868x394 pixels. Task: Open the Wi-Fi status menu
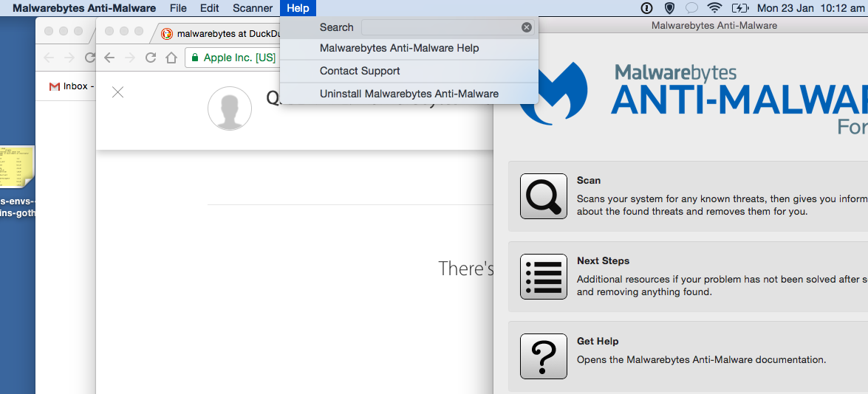click(714, 8)
